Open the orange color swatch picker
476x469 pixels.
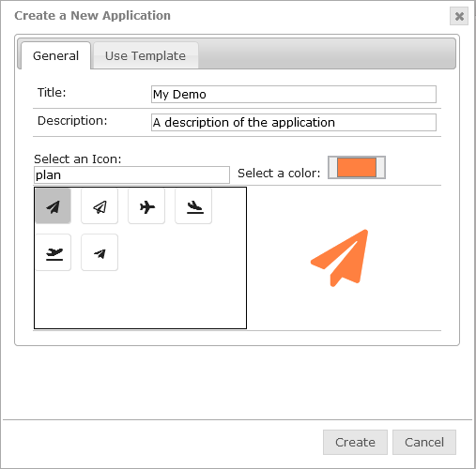click(x=357, y=167)
